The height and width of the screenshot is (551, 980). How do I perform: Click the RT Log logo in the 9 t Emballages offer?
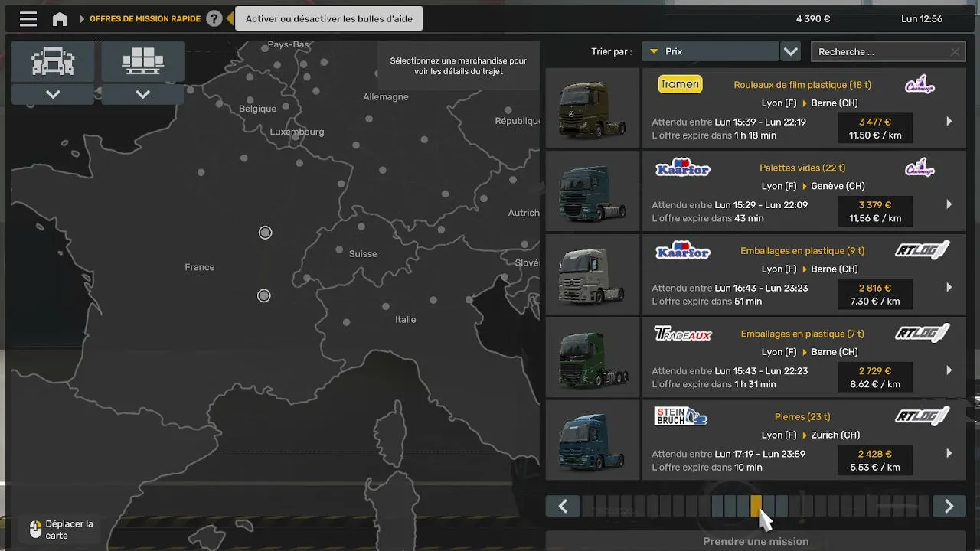coord(923,250)
